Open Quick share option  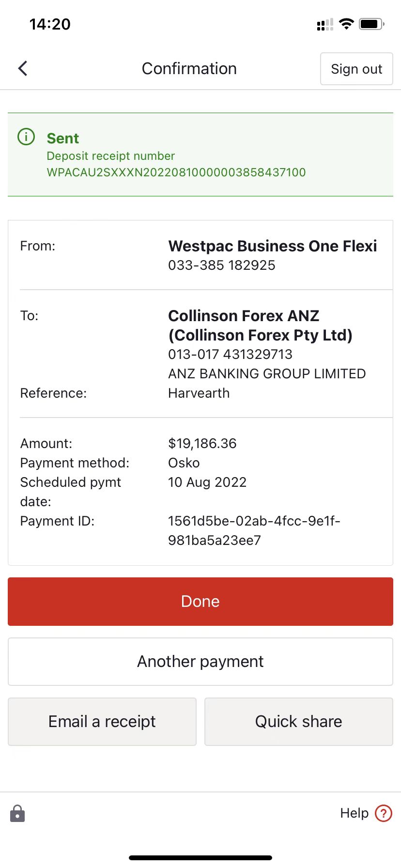(299, 722)
